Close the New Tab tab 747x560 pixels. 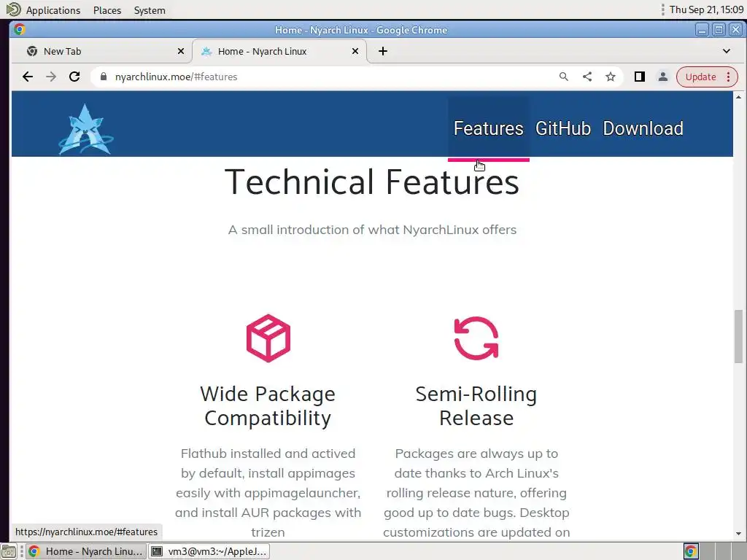(x=181, y=51)
